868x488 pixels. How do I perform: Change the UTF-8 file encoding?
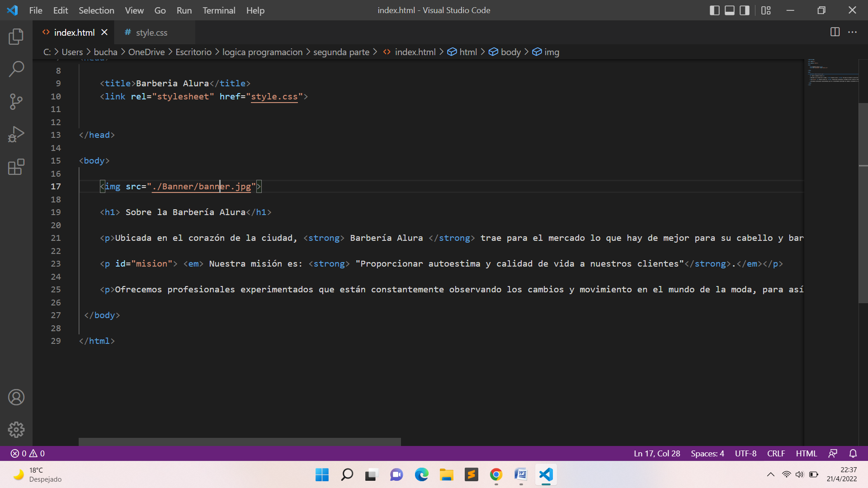pos(745,453)
